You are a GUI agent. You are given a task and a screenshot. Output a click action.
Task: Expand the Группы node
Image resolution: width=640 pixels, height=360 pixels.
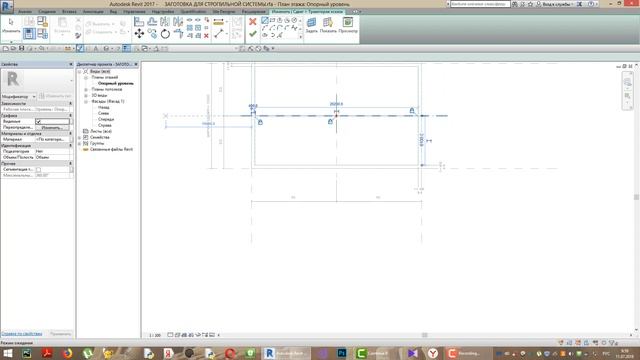pos(80,144)
